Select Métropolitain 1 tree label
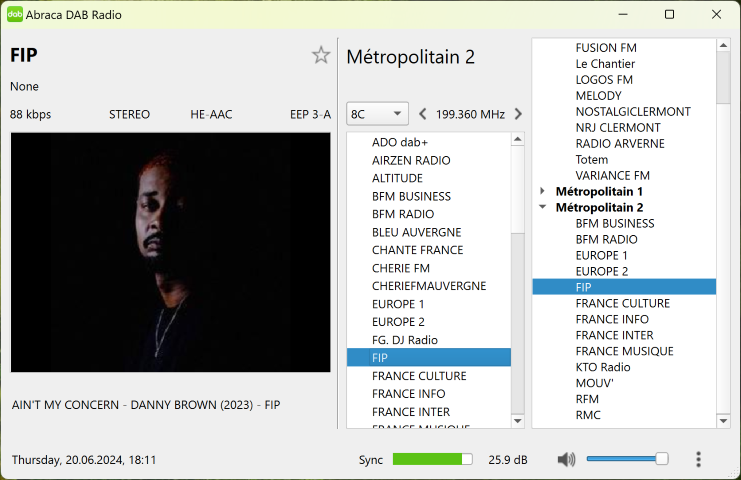 (x=599, y=191)
